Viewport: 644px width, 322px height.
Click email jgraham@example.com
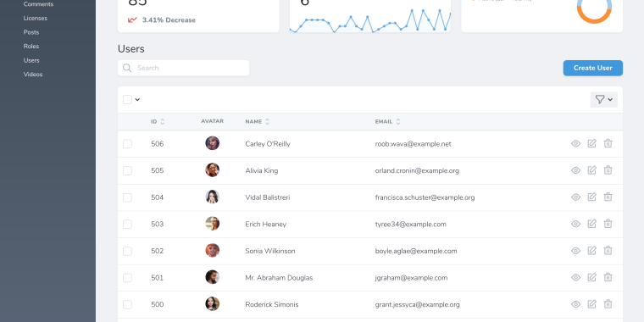click(x=411, y=278)
